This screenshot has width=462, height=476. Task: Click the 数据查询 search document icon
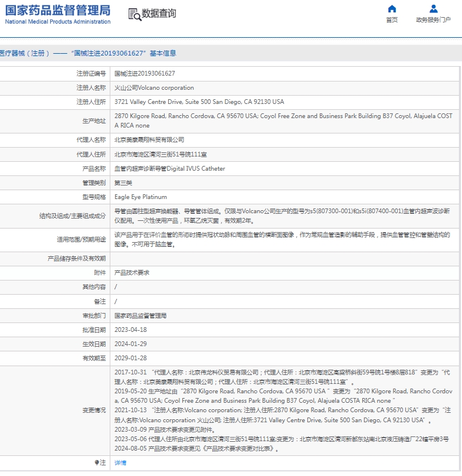[x=135, y=14]
